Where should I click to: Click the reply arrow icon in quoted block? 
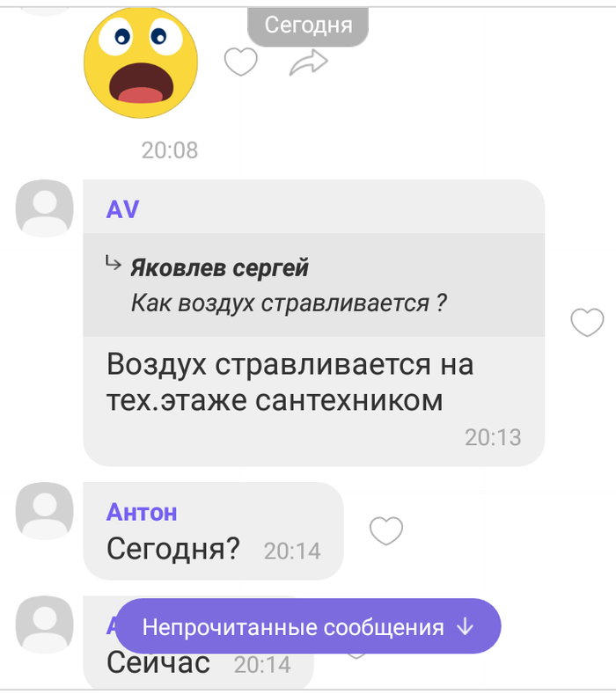[x=113, y=263]
